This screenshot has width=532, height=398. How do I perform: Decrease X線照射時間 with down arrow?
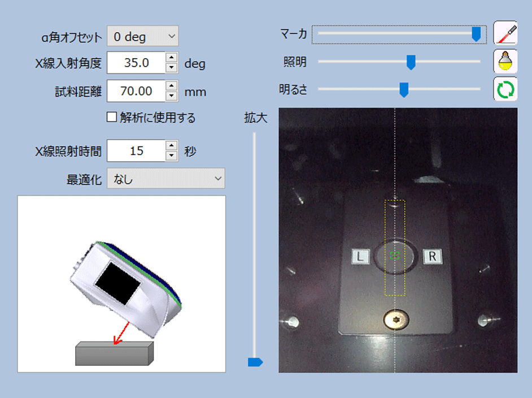[x=172, y=156]
